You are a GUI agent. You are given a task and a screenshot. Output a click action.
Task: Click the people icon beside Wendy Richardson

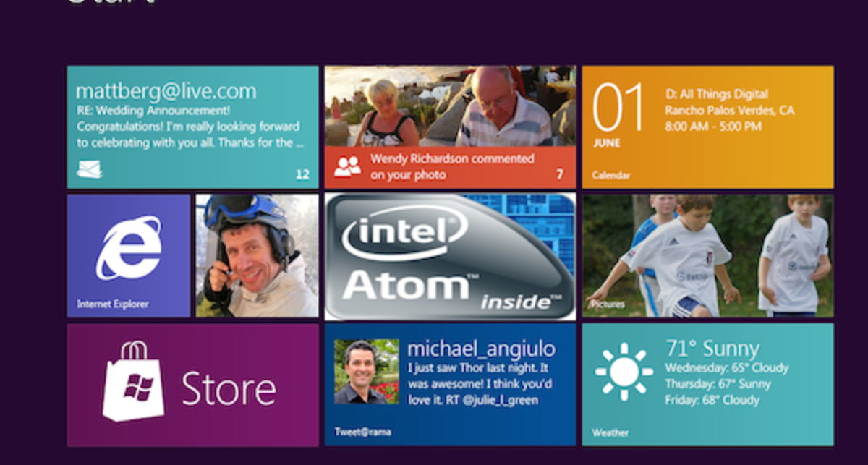coord(347,166)
